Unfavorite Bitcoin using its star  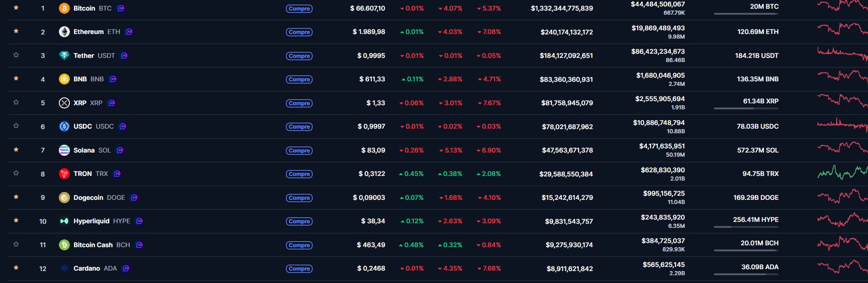[16, 8]
